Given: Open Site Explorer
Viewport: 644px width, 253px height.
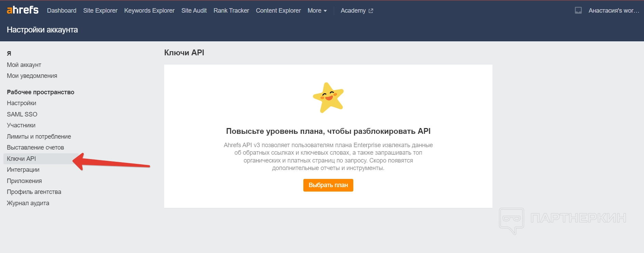Looking at the screenshot, I should click(100, 11).
